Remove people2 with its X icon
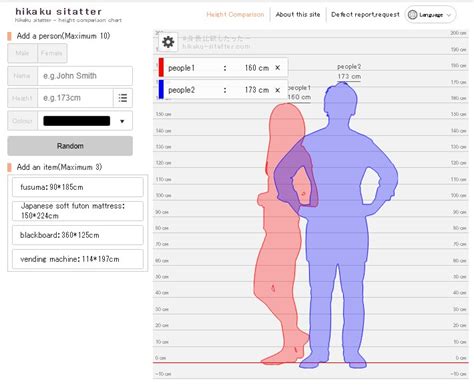Viewport: 474px width, 385px height. 277,90
